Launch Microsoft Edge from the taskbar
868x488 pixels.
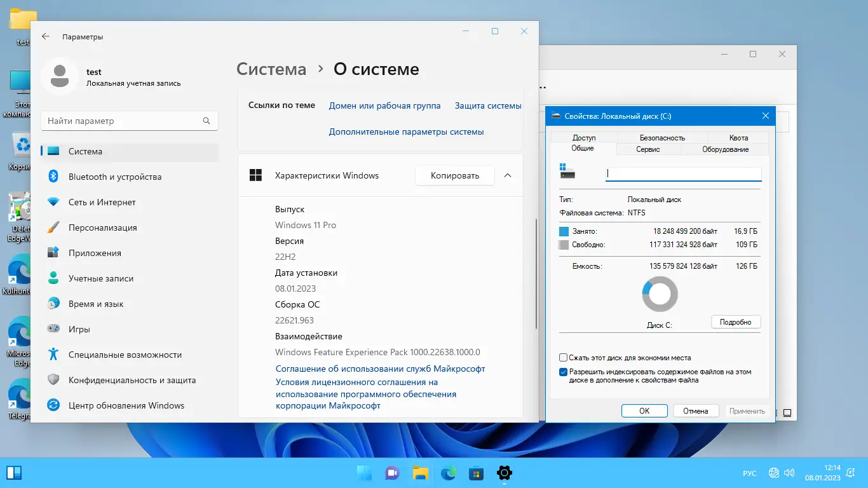pos(449,473)
